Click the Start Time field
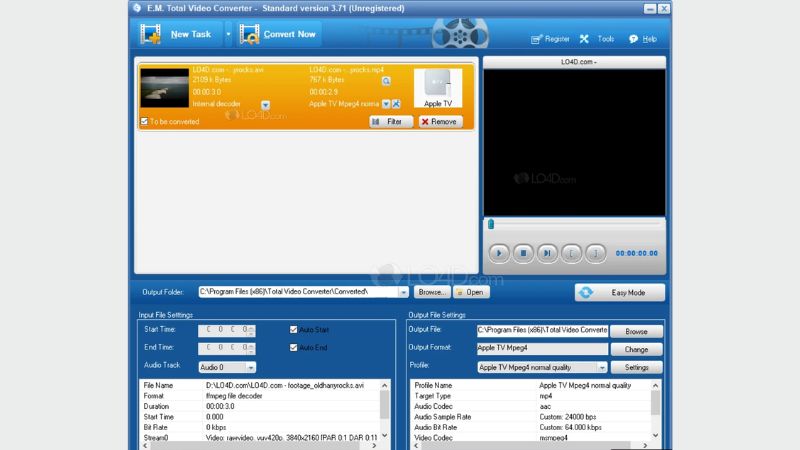Screen dimensions: 800x450 coord(227,330)
